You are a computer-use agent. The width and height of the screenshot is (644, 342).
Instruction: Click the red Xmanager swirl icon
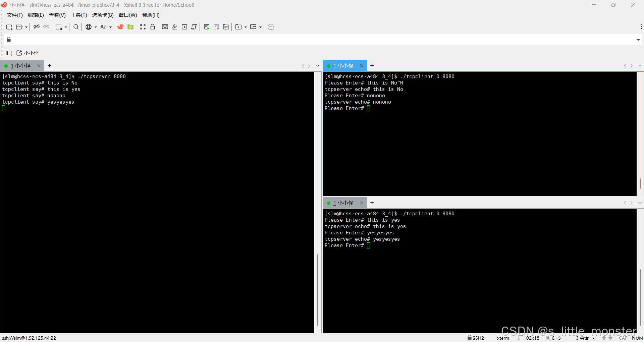coord(121,27)
